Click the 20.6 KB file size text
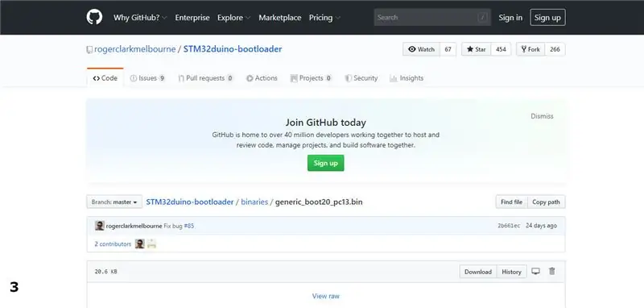This screenshot has width=644, height=308. click(105, 272)
